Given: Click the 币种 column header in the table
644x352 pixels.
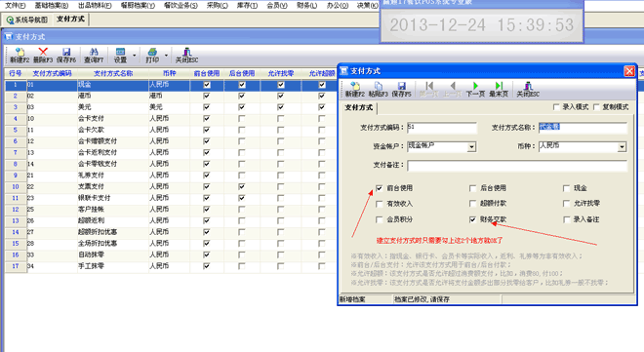Looking at the screenshot, I should (169, 73).
